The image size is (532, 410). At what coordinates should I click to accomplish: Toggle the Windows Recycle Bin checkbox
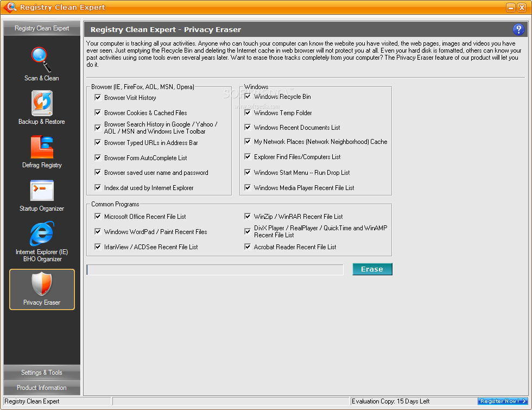pyautogui.click(x=248, y=96)
